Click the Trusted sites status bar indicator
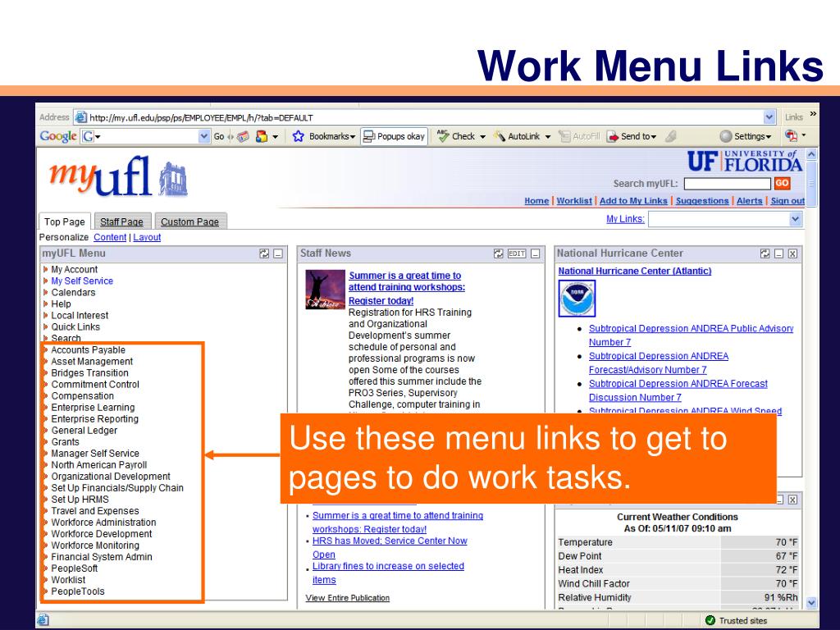 [737, 620]
